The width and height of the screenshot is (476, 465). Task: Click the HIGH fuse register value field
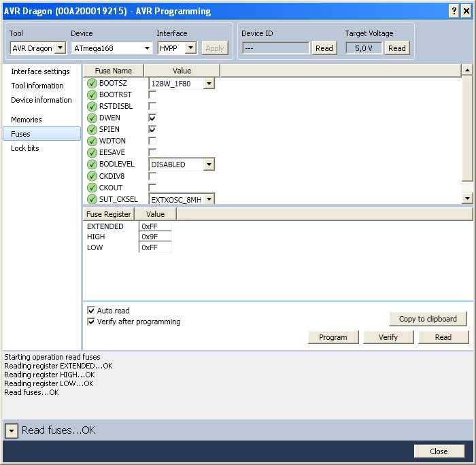coord(155,237)
